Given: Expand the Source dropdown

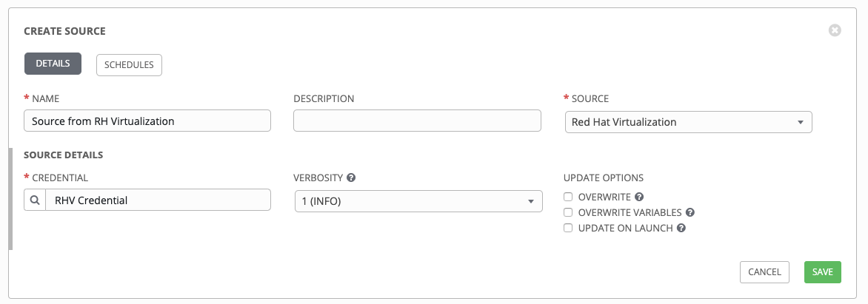Looking at the screenshot, I should 687,122.
